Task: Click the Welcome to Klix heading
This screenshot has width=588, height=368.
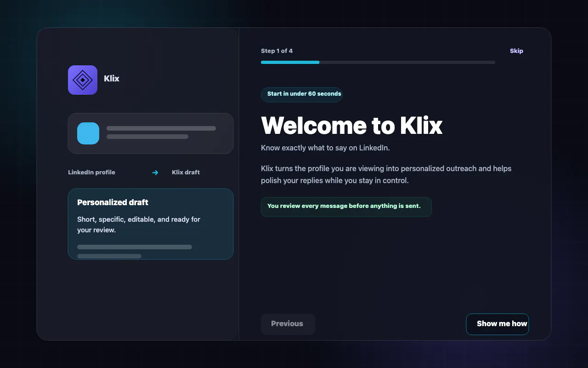Action: pyautogui.click(x=351, y=126)
